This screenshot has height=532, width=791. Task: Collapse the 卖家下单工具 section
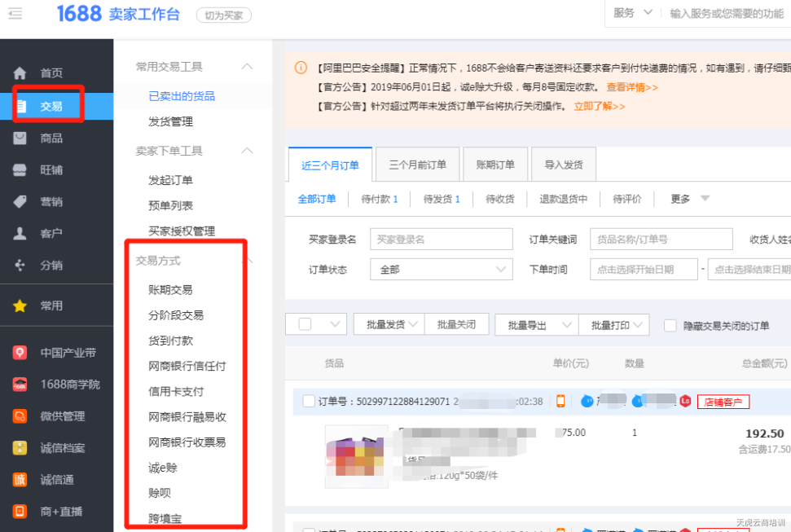pyautogui.click(x=247, y=151)
